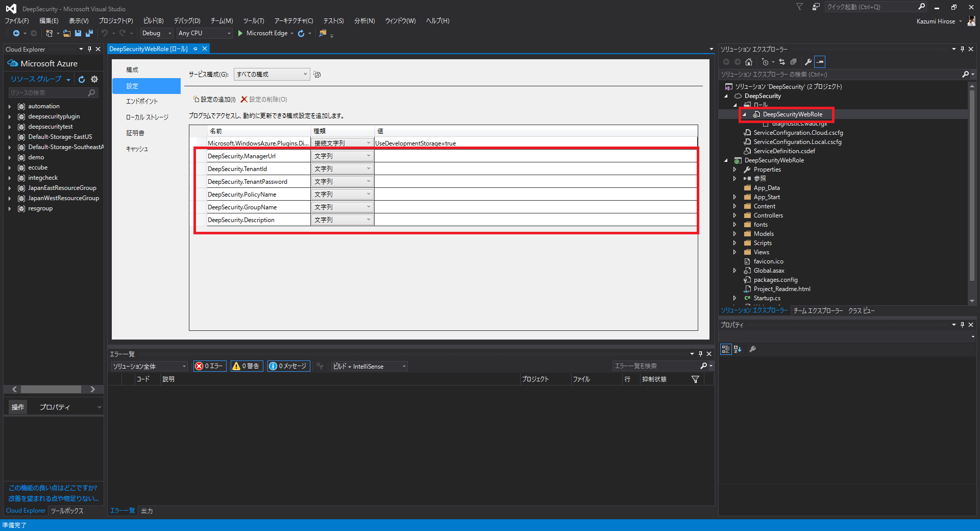The width and height of the screenshot is (980, 531).
Task: Click the feedback link about this feature
Action: click(54, 493)
